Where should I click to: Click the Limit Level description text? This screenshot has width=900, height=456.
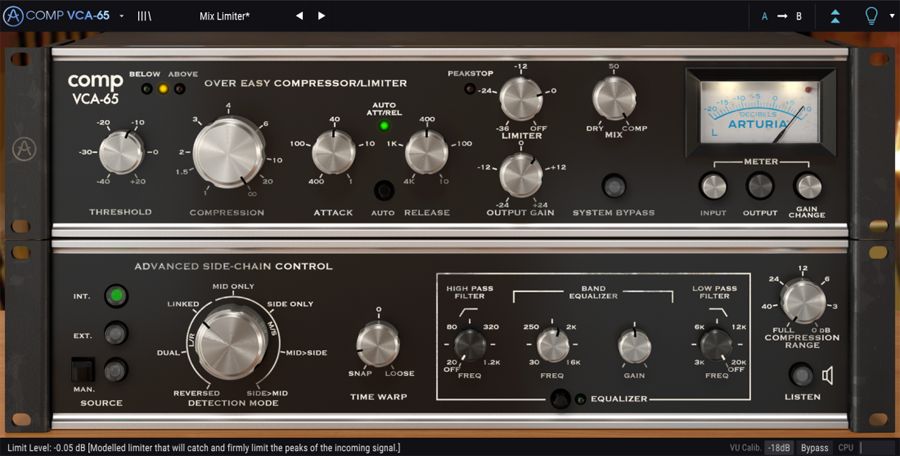point(204,447)
